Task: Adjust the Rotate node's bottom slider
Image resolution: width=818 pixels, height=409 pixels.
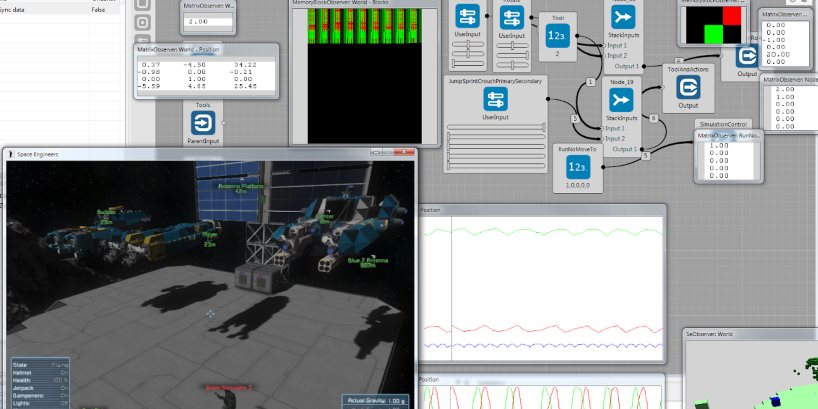Action: [513, 65]
